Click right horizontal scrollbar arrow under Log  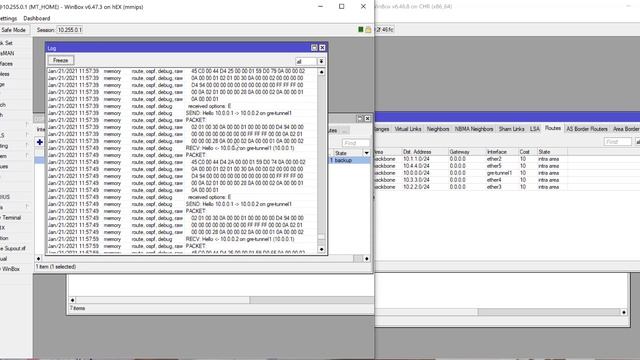pos(366,258)
